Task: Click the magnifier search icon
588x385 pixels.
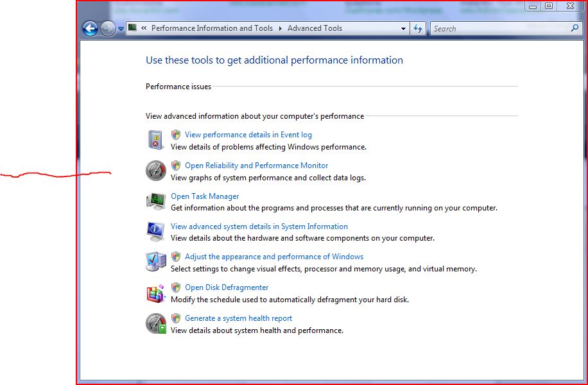Action: (575, 28)
